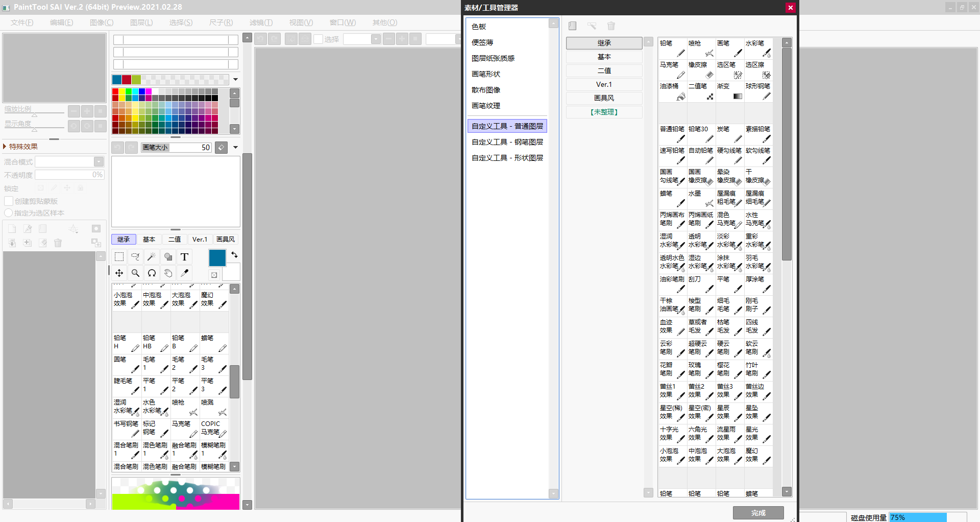Screen dimensions: 980x522
Task: Select Ver.1 group in manager dialog
Action: pos(604,84)
